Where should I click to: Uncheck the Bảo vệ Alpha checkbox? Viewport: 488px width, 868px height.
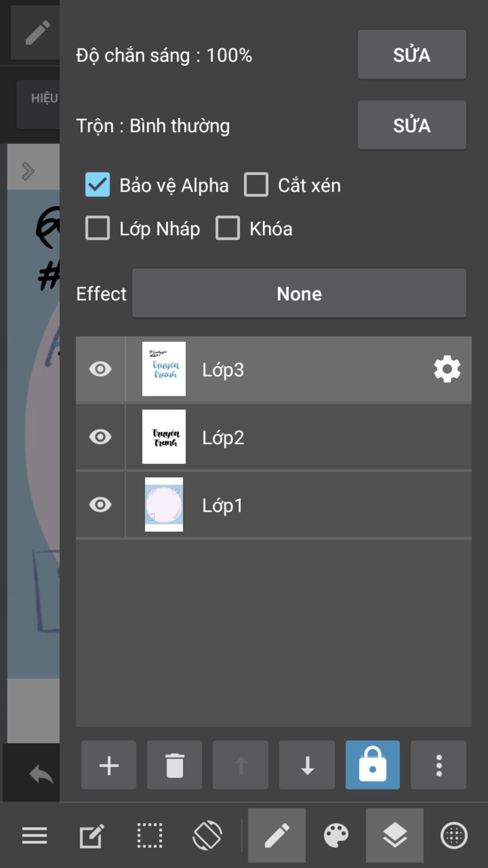click(98, 185)
